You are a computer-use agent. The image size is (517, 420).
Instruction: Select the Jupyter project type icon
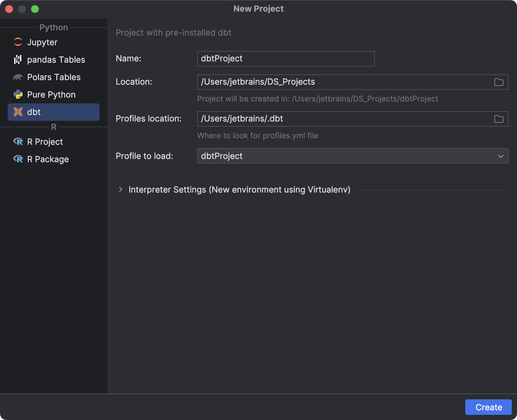coord(18,42)
